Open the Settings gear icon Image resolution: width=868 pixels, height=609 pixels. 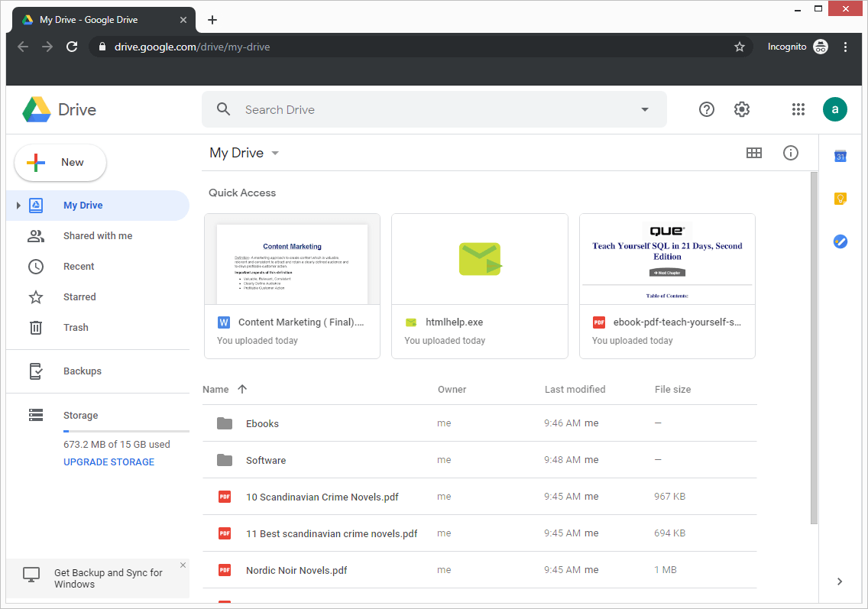click(x=742, y=109)
